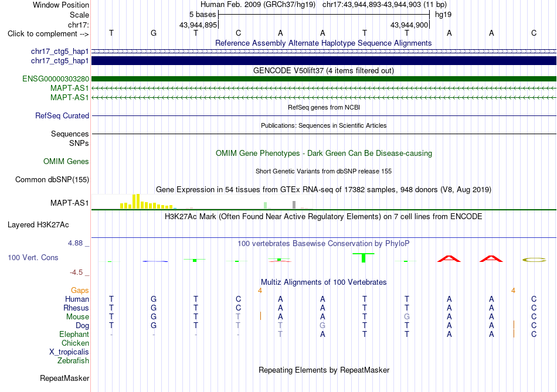Image resolution: width=557 pixels, height=392 pixels.
Task: Click the RepeatMasker track label
Action: (x=64, y=379)
